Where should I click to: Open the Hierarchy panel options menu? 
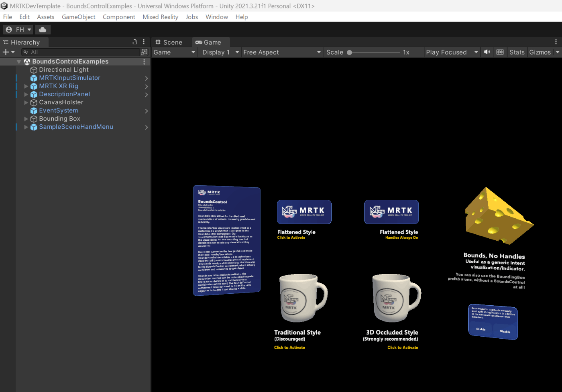(144, 42)
